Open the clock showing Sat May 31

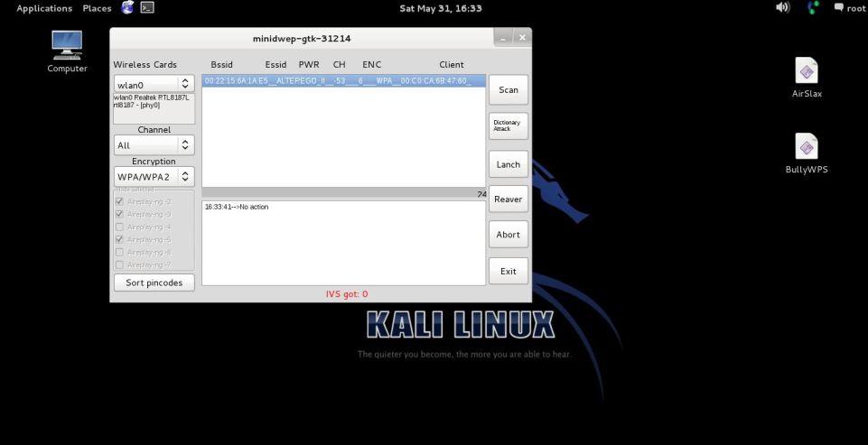click(x=441, y=8)
